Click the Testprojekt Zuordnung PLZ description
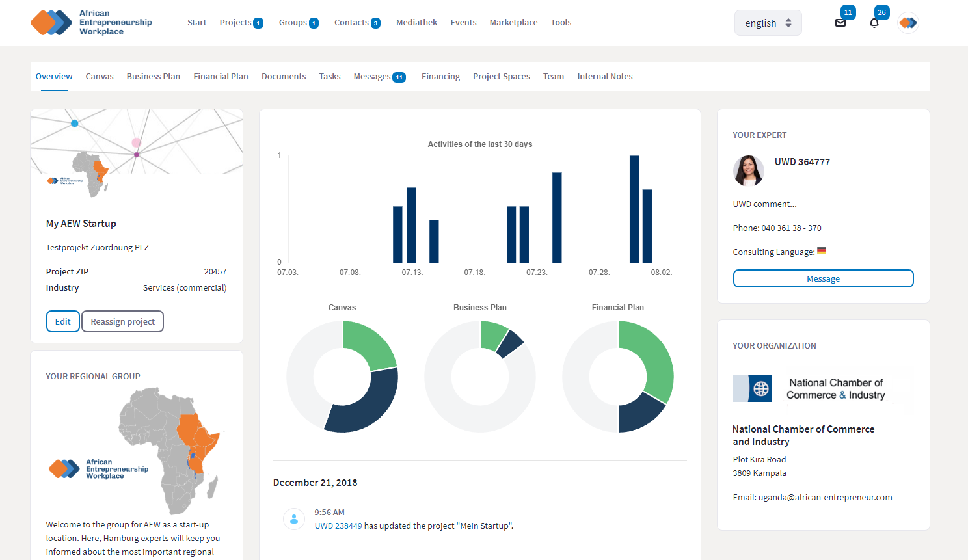This screenshot has height=560, width=968. point(98,248)
